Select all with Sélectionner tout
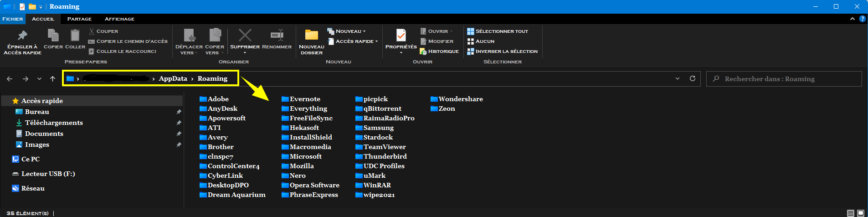 pyautogui.click(x=498, y=31)
